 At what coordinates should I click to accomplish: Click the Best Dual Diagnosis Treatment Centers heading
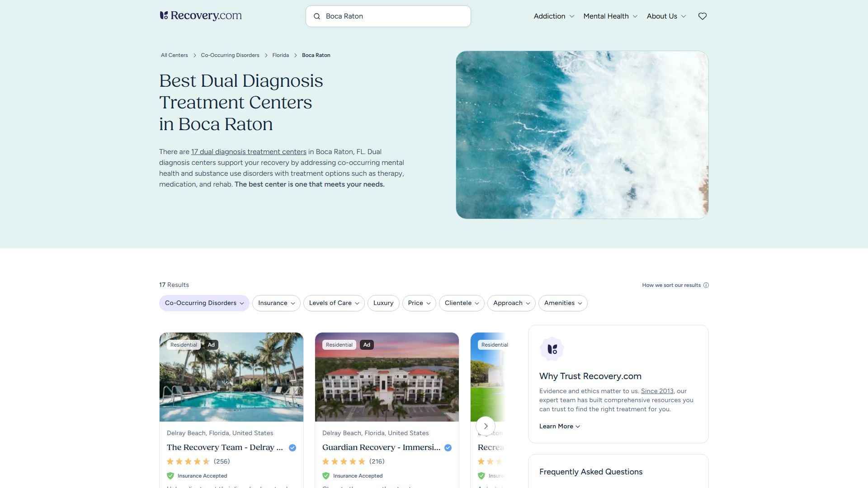[x=241, y=103]
